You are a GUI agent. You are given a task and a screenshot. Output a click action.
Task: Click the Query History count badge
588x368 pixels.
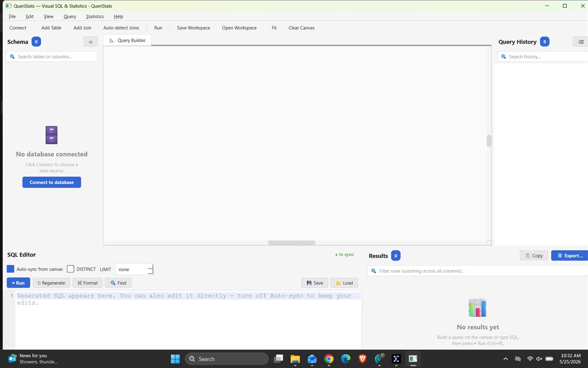pyautogui.click(x=544, y=42)
